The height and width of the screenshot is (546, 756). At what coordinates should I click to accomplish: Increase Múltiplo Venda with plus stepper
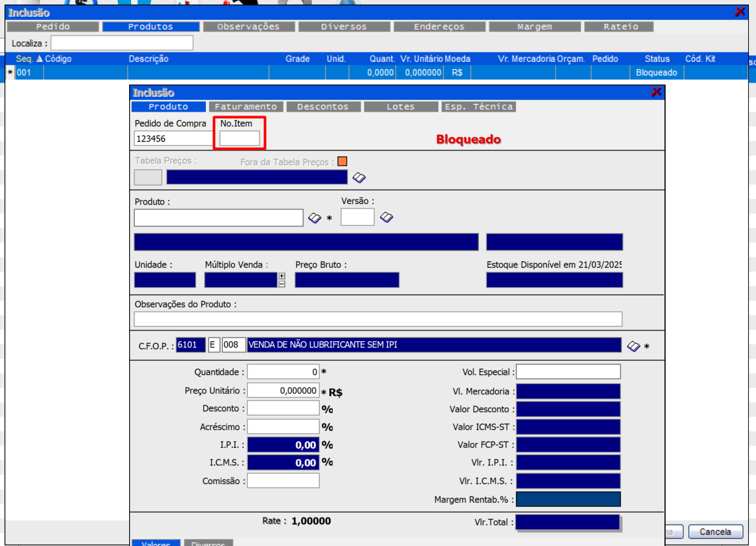[281, 276]
